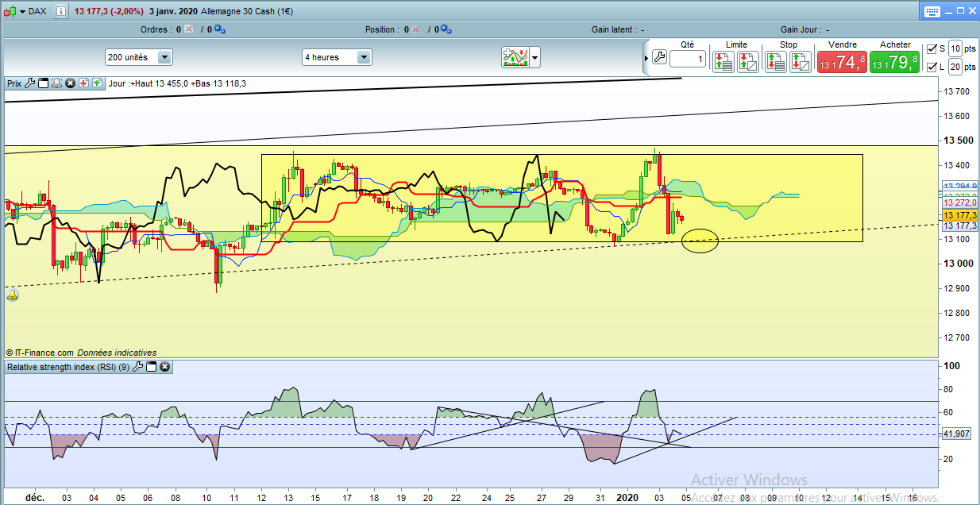
Task: Open RSI panel wrench settings
Action: (137, 367)
